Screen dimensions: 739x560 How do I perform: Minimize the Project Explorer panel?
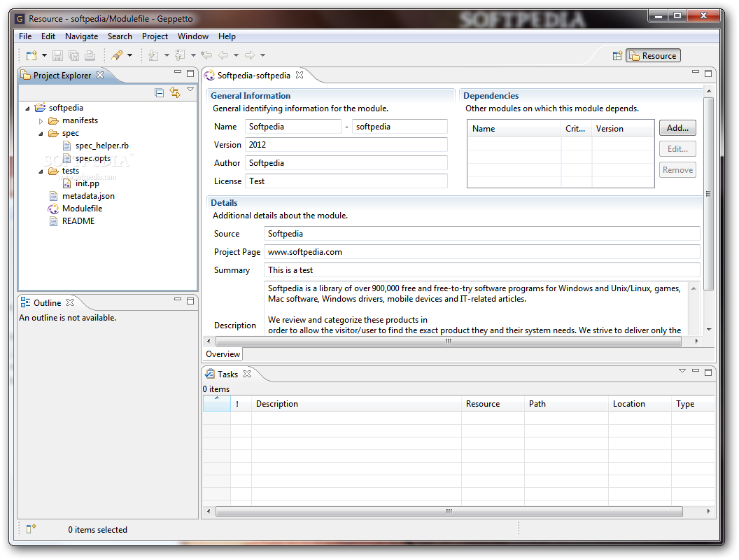click(178, 72)
